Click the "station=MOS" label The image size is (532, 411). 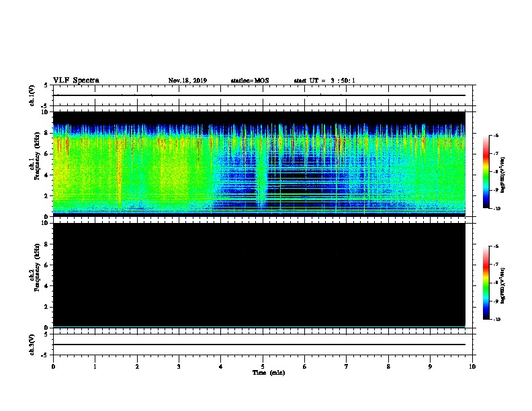click(250, 81)
